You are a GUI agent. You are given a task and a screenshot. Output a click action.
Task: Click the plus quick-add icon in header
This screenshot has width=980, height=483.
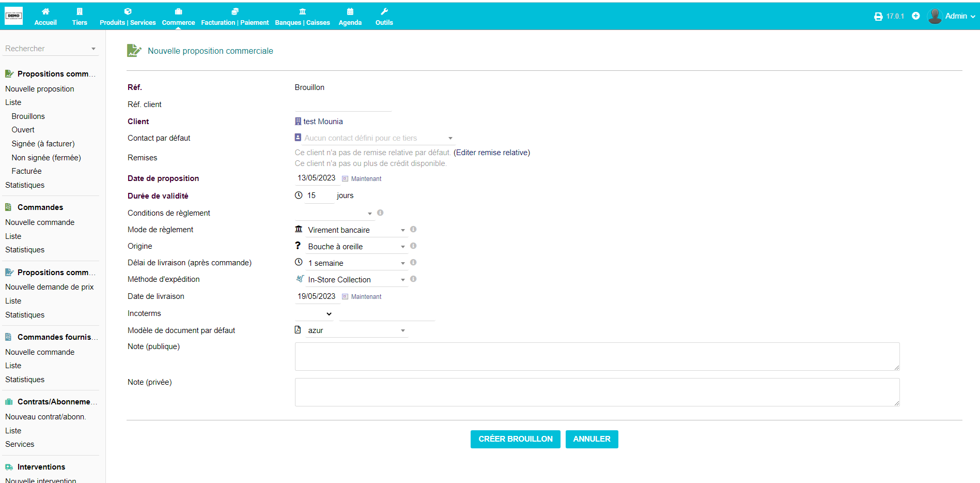915,16
